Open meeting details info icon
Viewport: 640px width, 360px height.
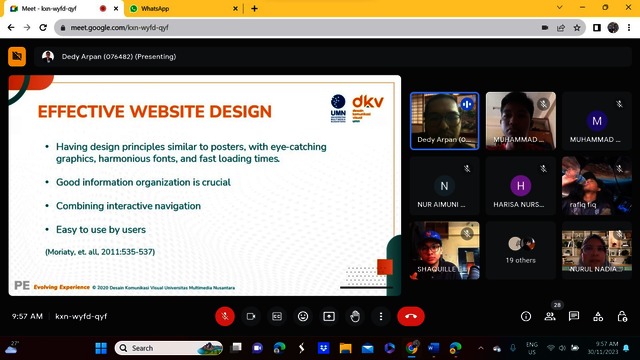[x=526, y=316]
